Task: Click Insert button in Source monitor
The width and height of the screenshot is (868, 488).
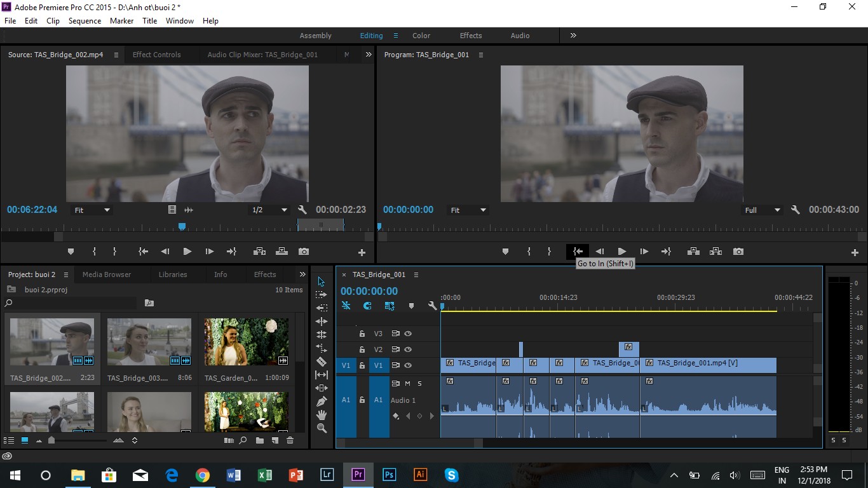Action: [x=259, y=252]
